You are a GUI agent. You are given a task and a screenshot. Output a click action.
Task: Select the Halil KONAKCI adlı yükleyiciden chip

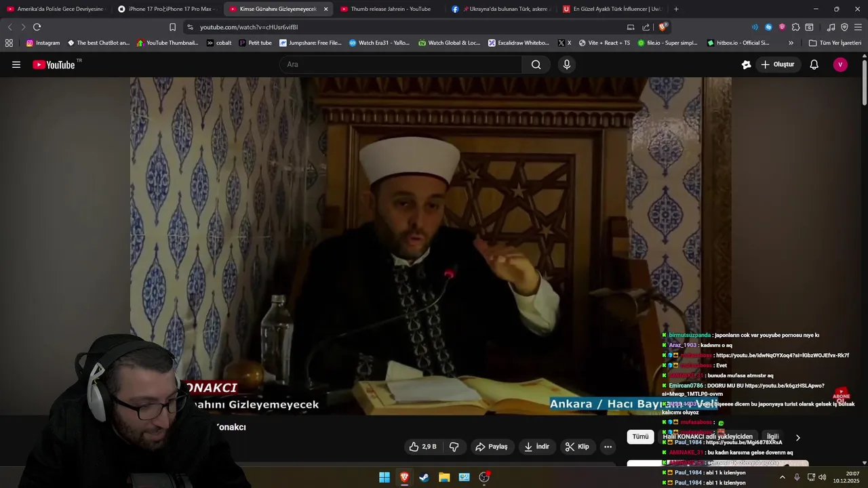tap(707, 437)
